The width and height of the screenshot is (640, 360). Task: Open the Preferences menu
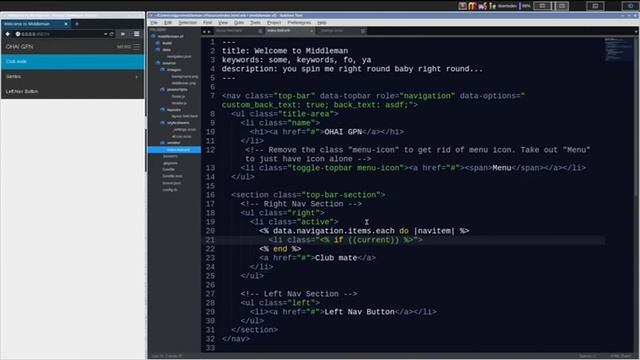(299, 22)
